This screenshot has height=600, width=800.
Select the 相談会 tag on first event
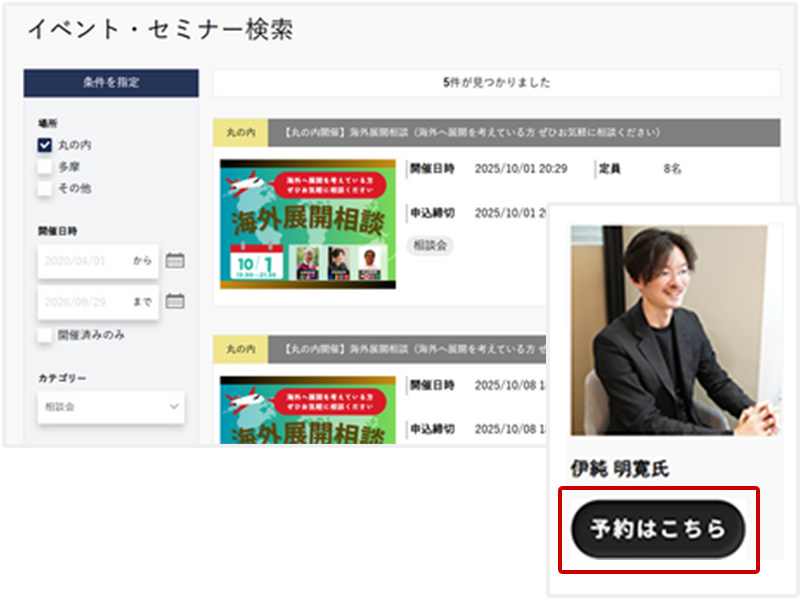tap(431, 245)
